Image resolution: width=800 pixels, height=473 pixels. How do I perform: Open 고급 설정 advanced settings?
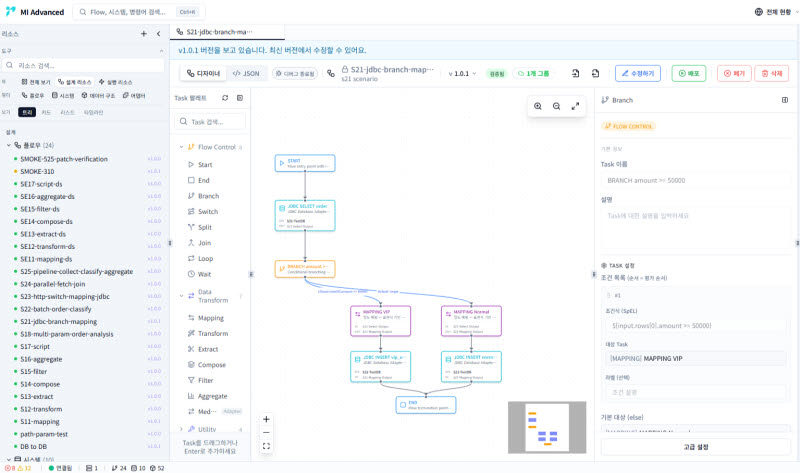point(696,447)
